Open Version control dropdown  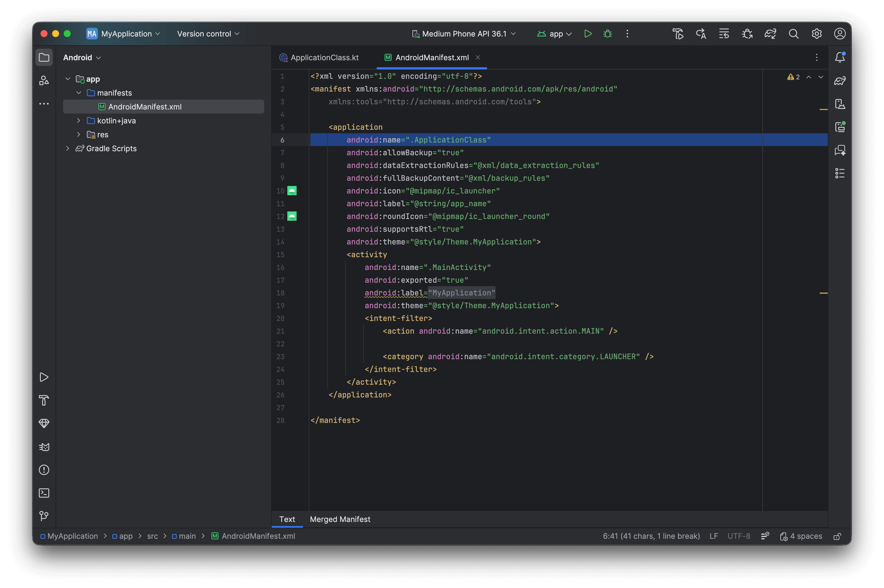(x=208, y=34)
